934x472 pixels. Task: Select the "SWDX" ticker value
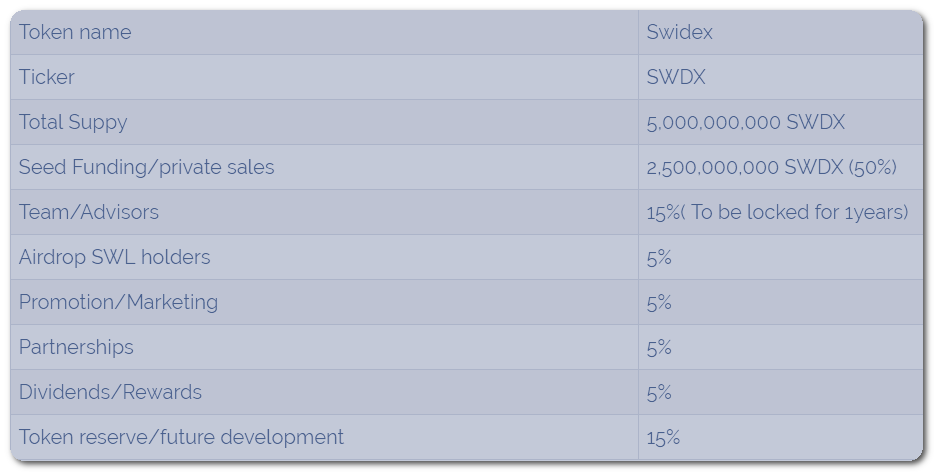[x=676, y=77]
